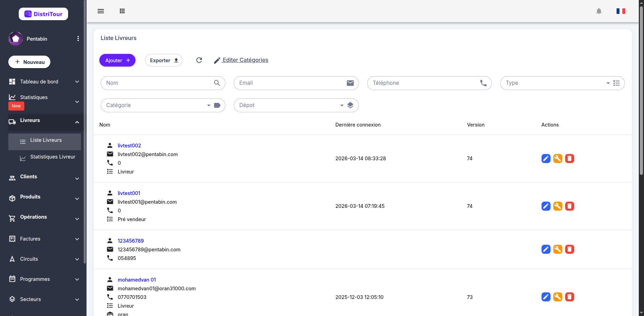Open the apps grid icon
Viewport: 644px width, 316px height.
tap(122, 11)
